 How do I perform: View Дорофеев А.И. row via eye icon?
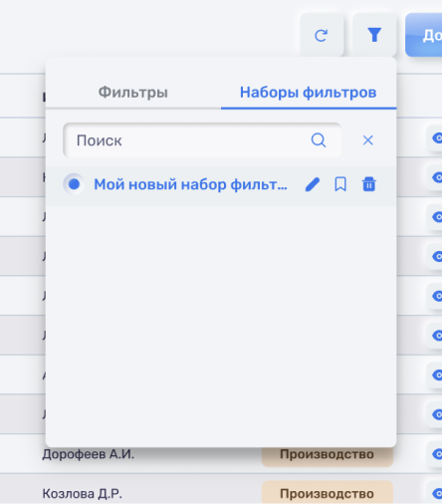pos(436,454)
